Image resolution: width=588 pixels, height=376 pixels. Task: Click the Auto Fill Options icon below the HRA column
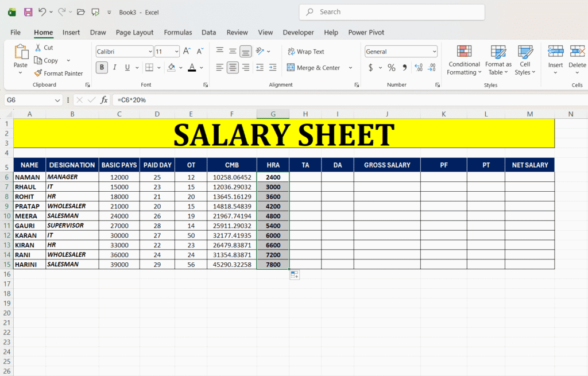click(295, 275)
